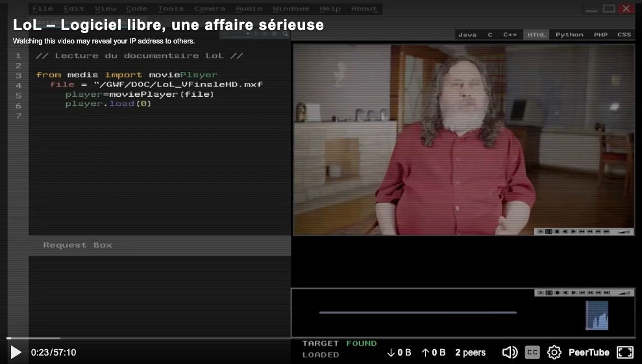Click the upload speed "0 B" up-arrow indicator
Viewport: 642px width, 364px height.
click(434, 352)
